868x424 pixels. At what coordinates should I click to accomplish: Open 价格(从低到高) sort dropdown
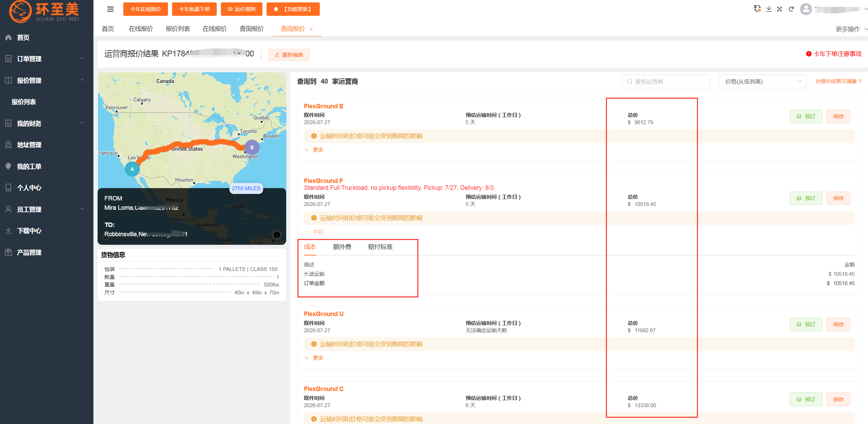coord(762,81)
